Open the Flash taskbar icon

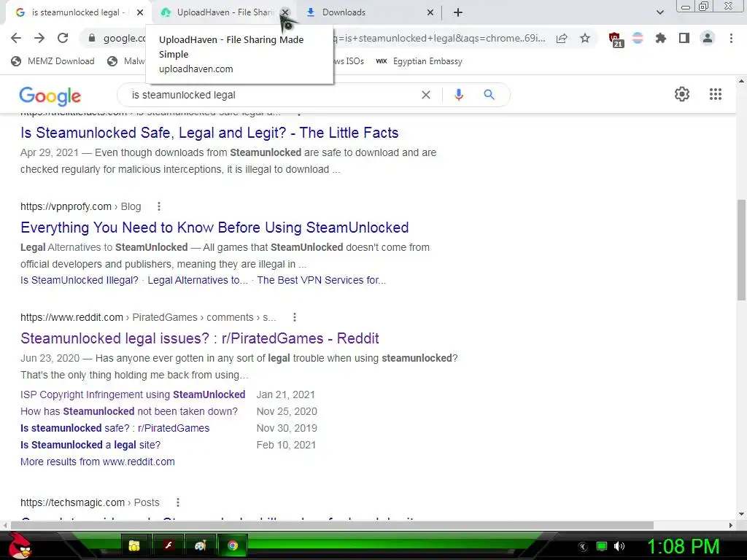tap(168, 545)
